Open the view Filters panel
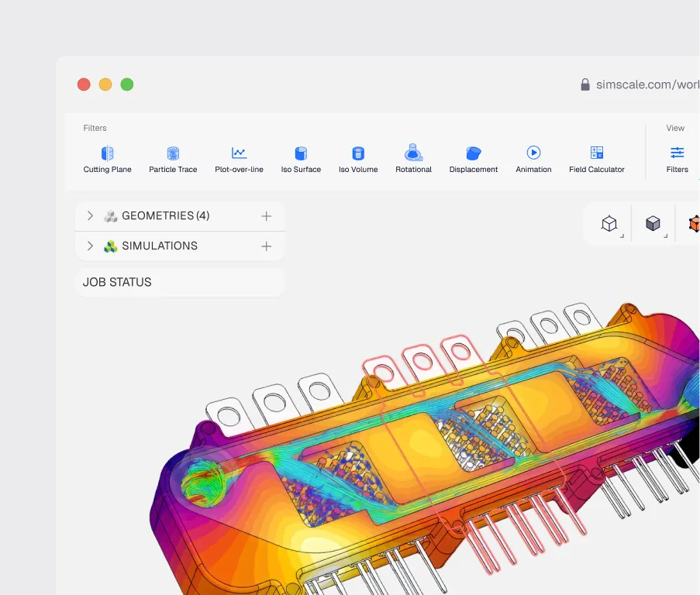 [678, 160]
